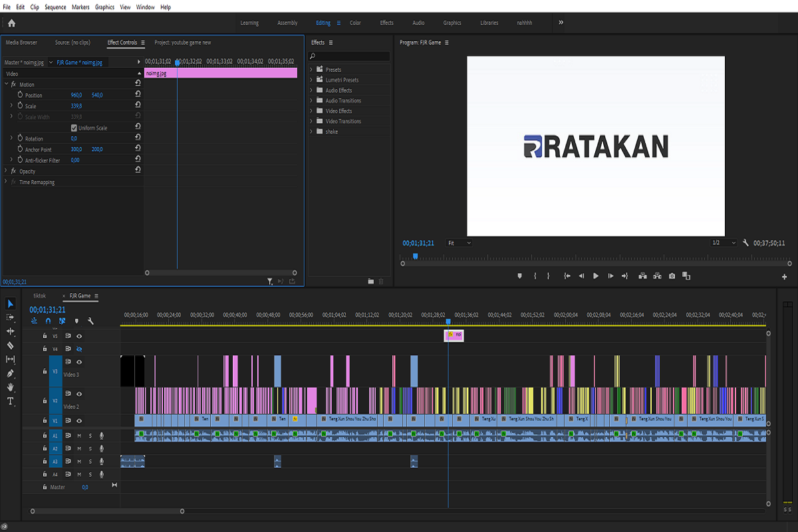
Task: Open the Fit zoom level dropdown
Action: [459, 243]
